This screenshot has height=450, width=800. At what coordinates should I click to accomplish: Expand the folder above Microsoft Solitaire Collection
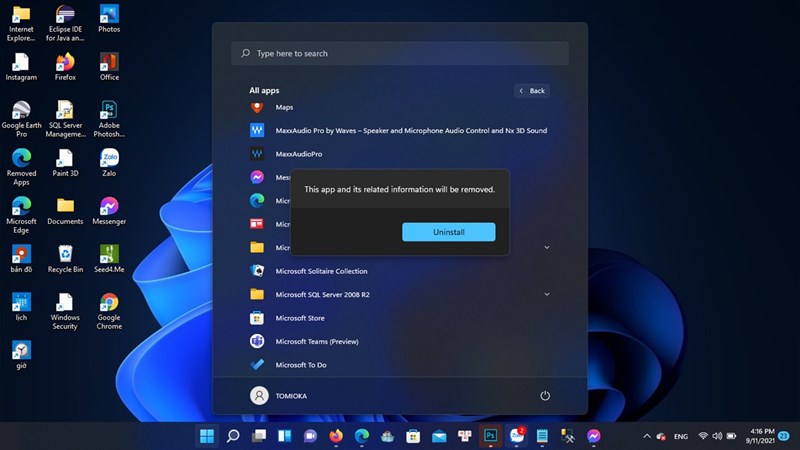click(547, 247)
